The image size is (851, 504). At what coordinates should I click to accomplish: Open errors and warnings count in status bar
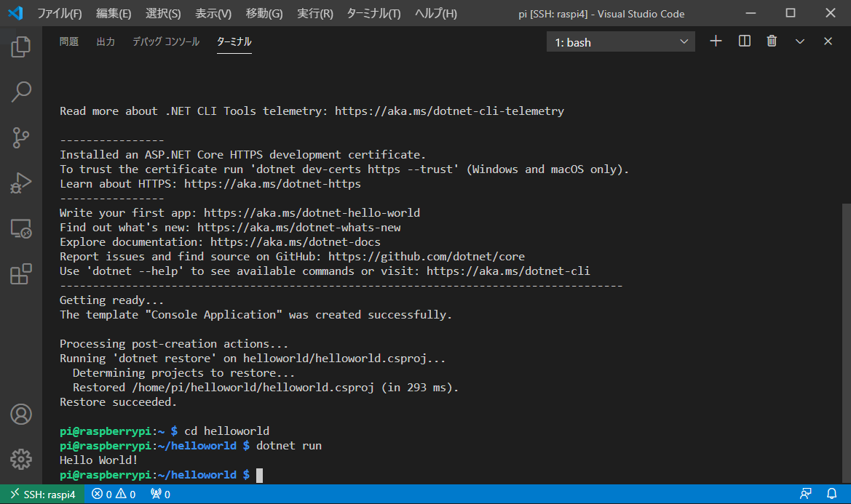click(114, 495)
